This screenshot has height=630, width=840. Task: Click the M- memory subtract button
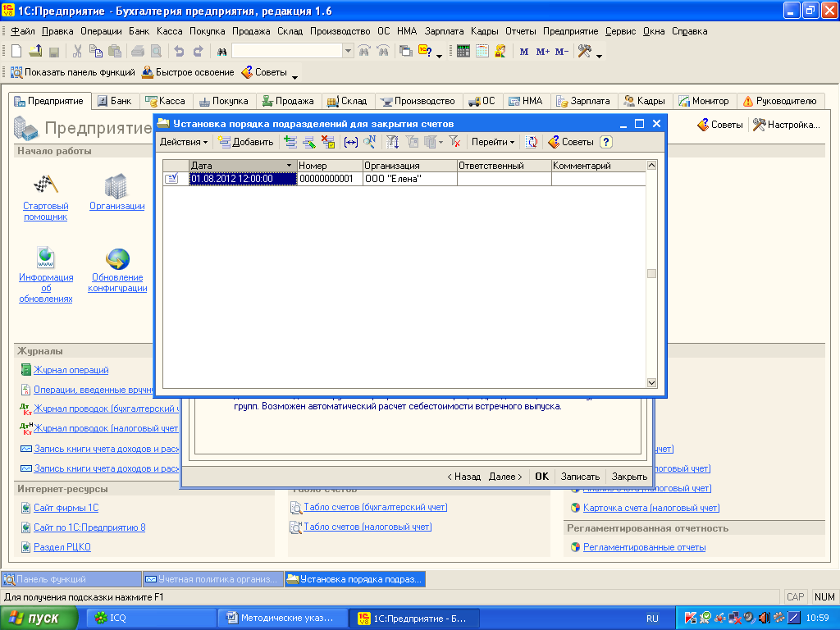click(x=561, y=52)
